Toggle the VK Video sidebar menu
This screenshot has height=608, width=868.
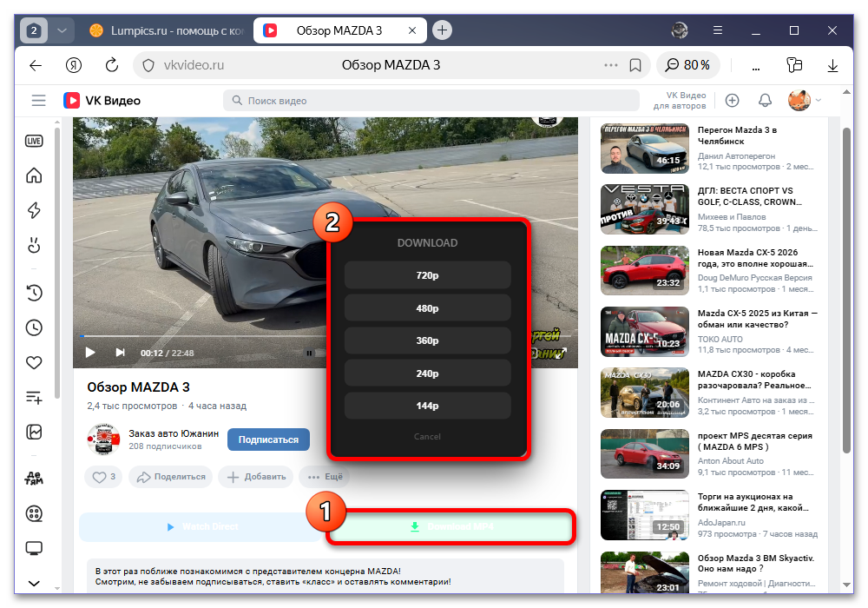click(x=38, y=100)
